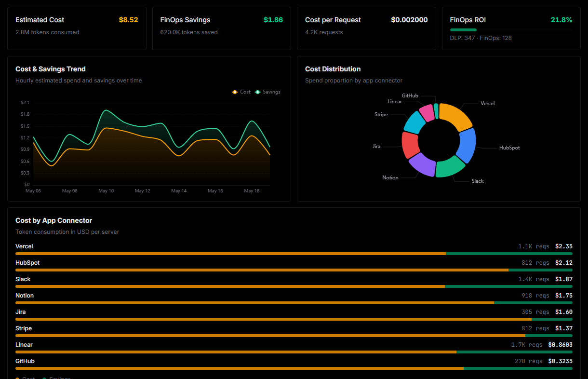Click the Linear label on donut chart
The image size is (588, 379).
(x=395, y=102)
